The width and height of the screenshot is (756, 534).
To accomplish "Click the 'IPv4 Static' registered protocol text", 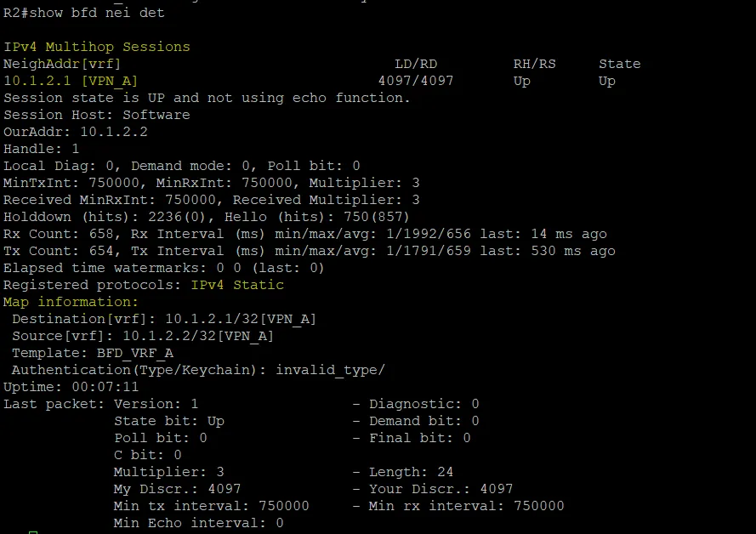I will click(237, 285).
